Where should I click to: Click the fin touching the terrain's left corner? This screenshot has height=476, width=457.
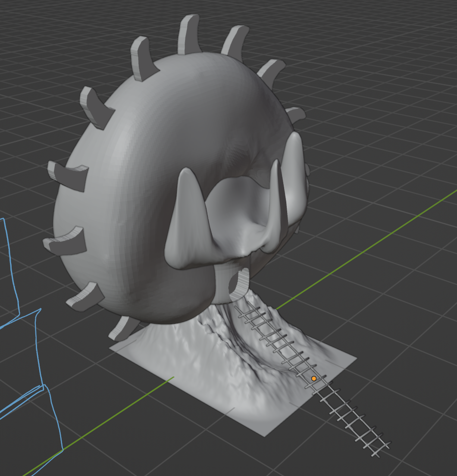(123, 329)
